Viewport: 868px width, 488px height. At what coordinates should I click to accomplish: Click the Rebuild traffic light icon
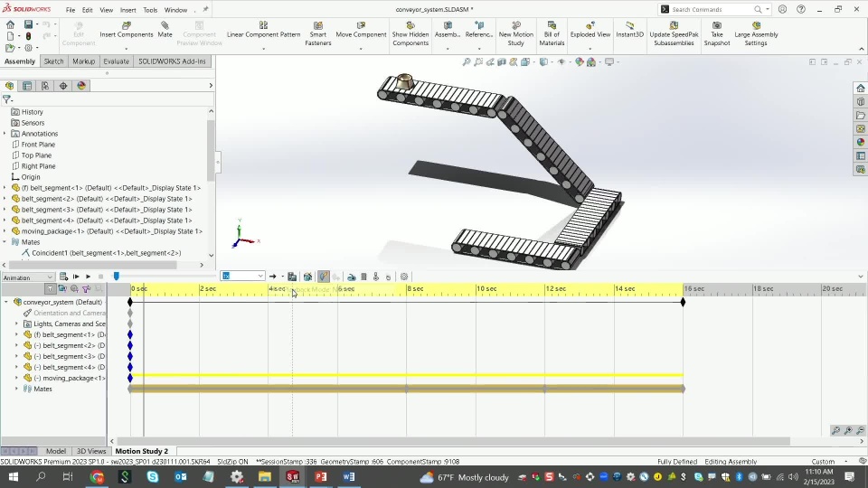[28, 36]
